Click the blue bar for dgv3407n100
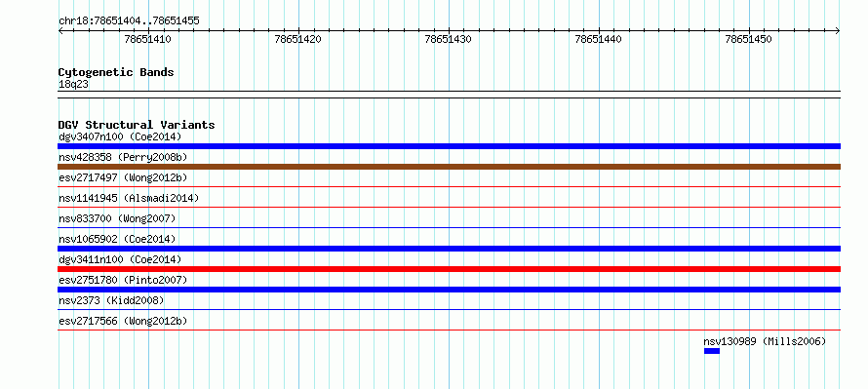The width and height of the screenshot is (868, 389). tap(449, 146)
